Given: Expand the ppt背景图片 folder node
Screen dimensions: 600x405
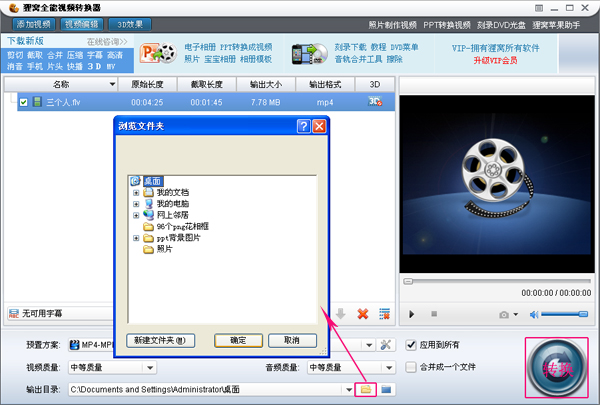Looking at the screenshot, I should tap(136, 238).
